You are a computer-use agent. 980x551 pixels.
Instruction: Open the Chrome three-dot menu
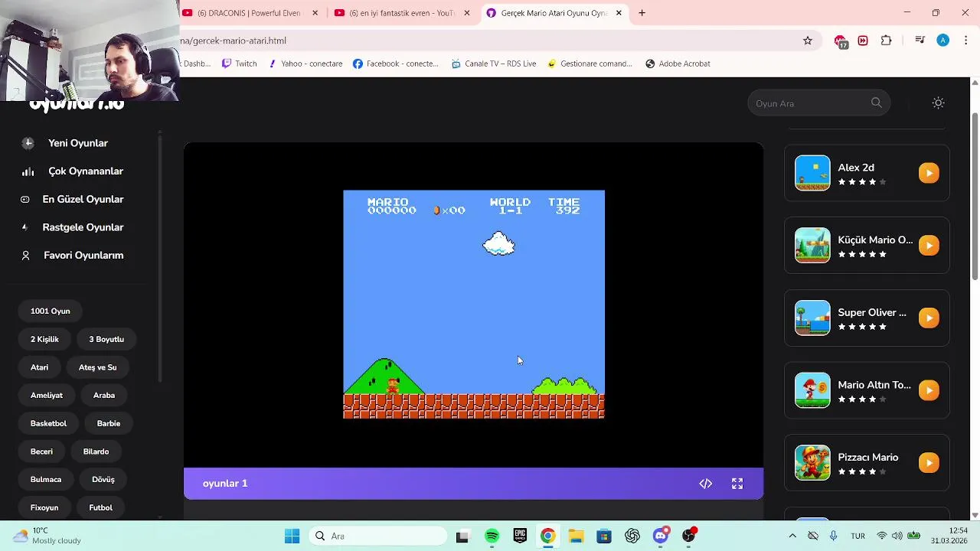(x=965, y=41)
